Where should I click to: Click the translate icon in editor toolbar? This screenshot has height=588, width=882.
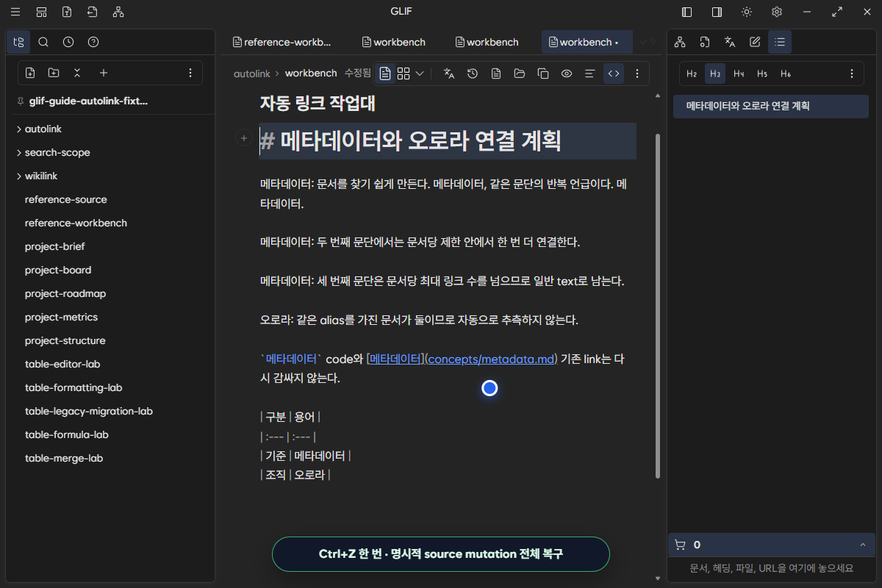click(x=449, y=73)
